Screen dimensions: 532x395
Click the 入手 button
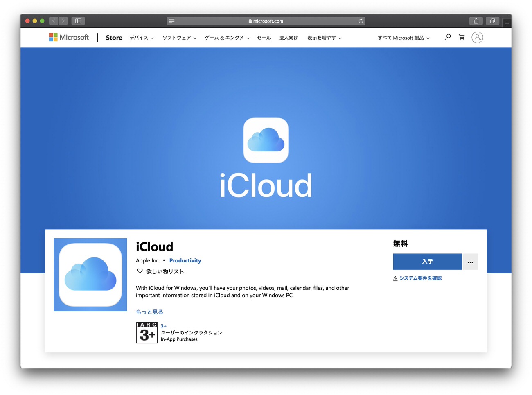click(x=427, y=262)
